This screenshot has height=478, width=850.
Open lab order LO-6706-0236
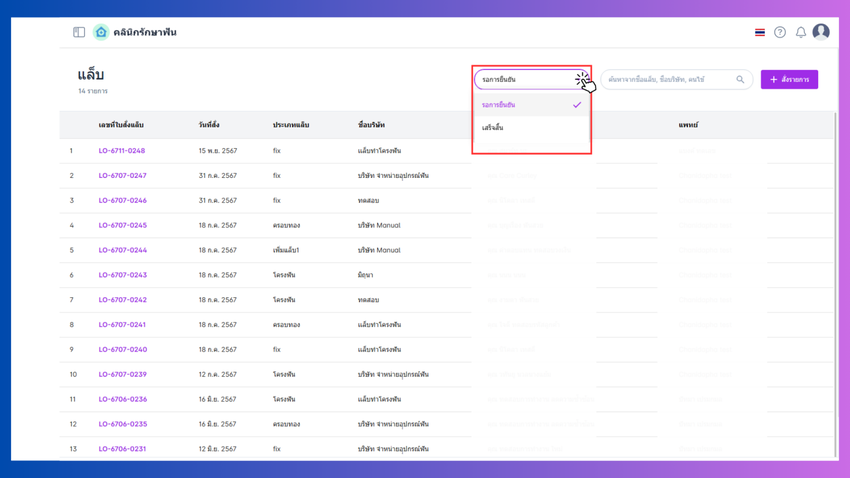coord(123,399)
